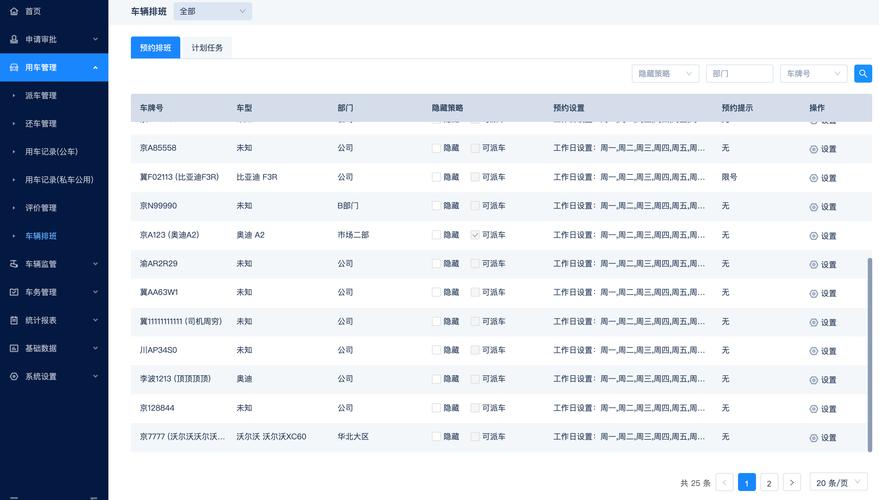Click settings icon for 京N99990 row
This screenshot has width=879, height=500.
click(x=813, y=207)
